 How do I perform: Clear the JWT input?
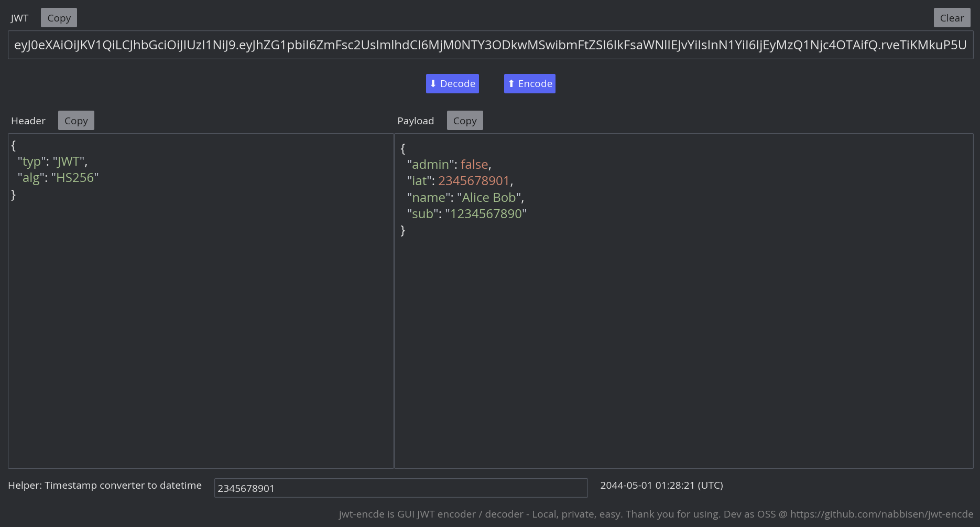coord(952,17)
